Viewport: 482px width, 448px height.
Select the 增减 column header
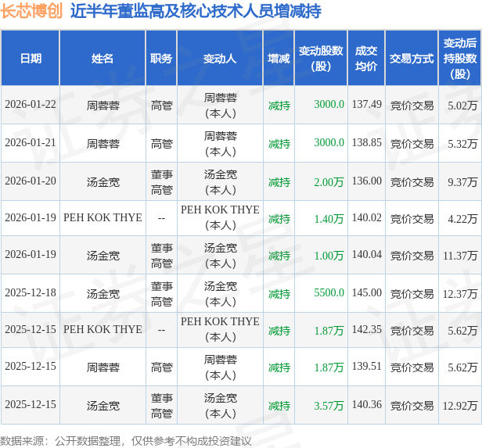pos(279,58)
